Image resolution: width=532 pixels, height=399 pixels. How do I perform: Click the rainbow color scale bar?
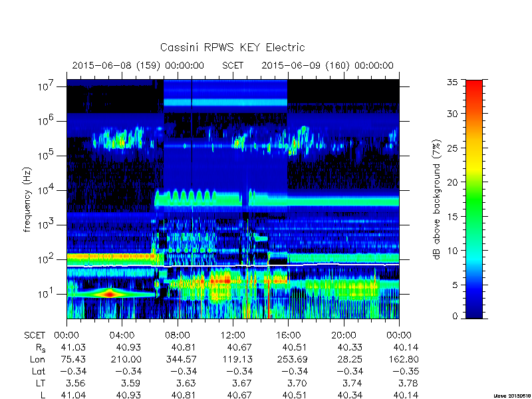[x=474, y=199]
